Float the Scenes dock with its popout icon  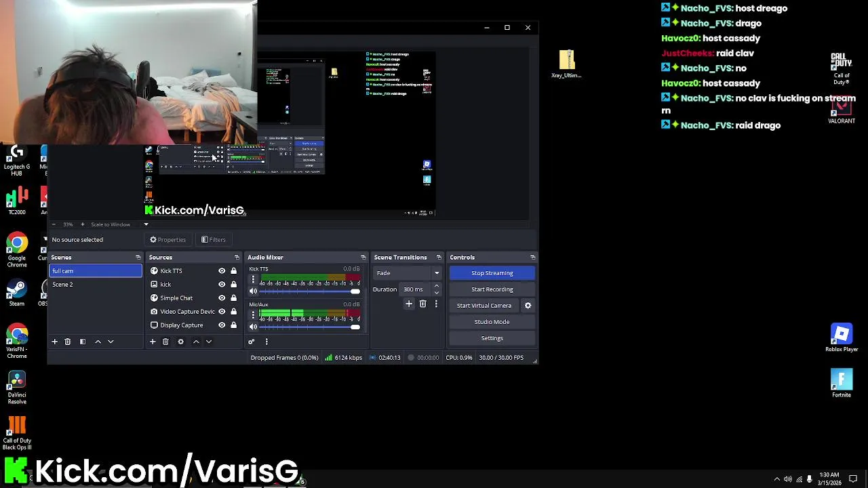[x=138, y=258]
